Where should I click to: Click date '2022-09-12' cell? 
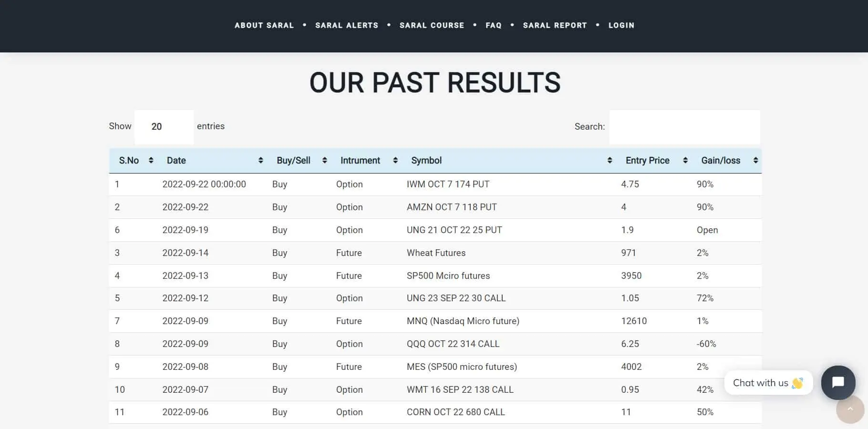coord(186,298)
